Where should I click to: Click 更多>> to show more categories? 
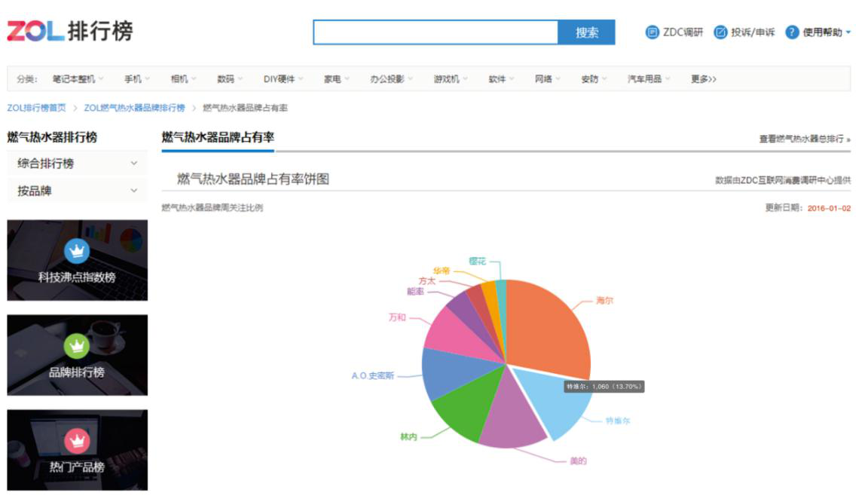coord(704,79)
